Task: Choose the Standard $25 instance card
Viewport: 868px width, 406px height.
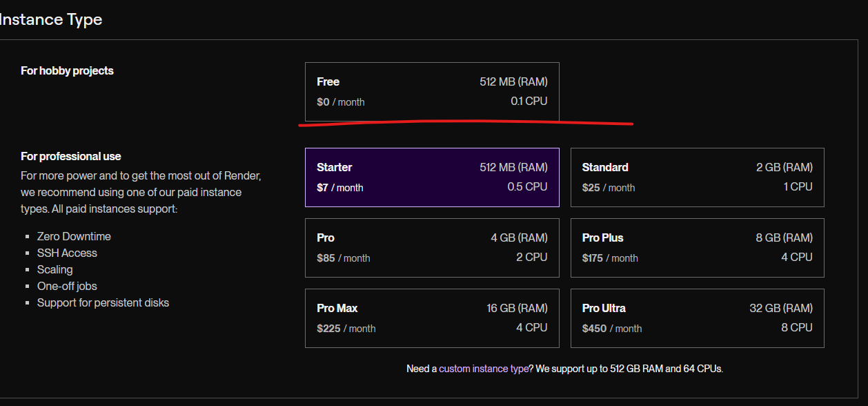Action: (697, 177)
